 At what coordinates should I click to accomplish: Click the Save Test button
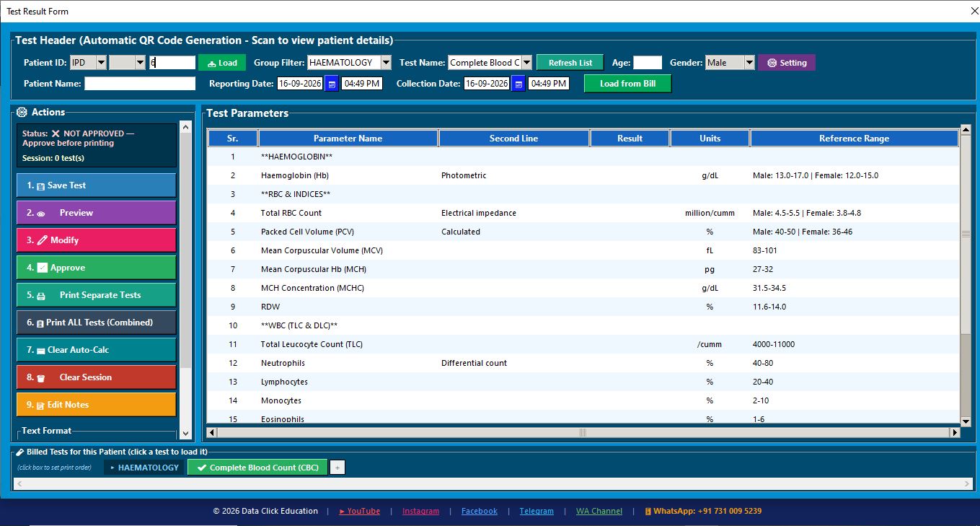(x=96, y=185)
